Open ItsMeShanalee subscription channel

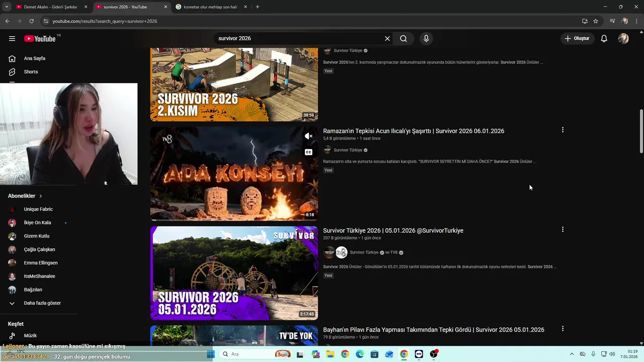click(39, 276)
